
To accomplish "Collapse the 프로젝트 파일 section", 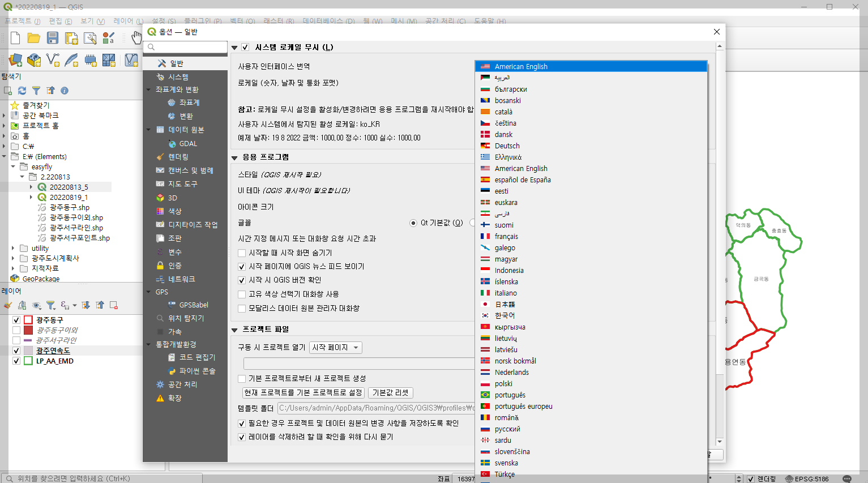I will tap(234, 330).
